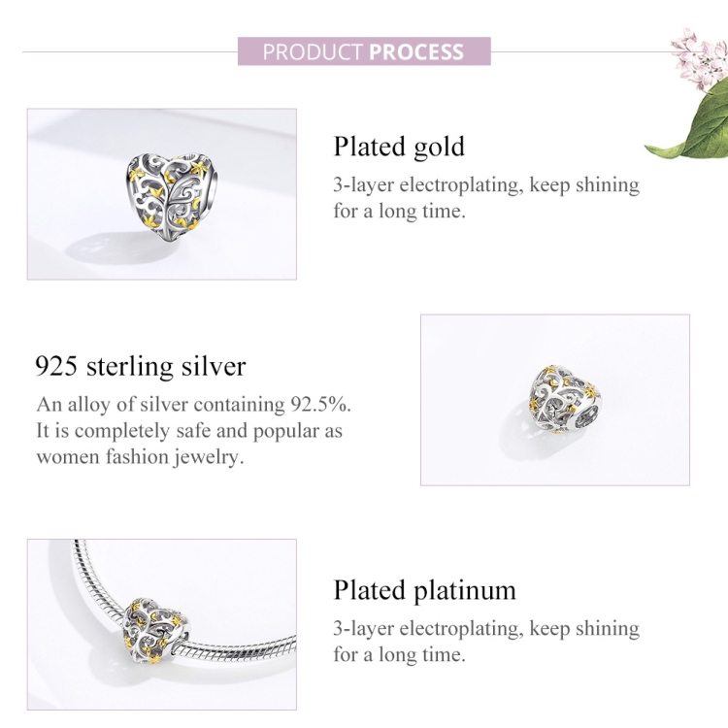728x728 pixels.
Task: Select the 925 sterling silver heading
Action: (x=141, y=367)
